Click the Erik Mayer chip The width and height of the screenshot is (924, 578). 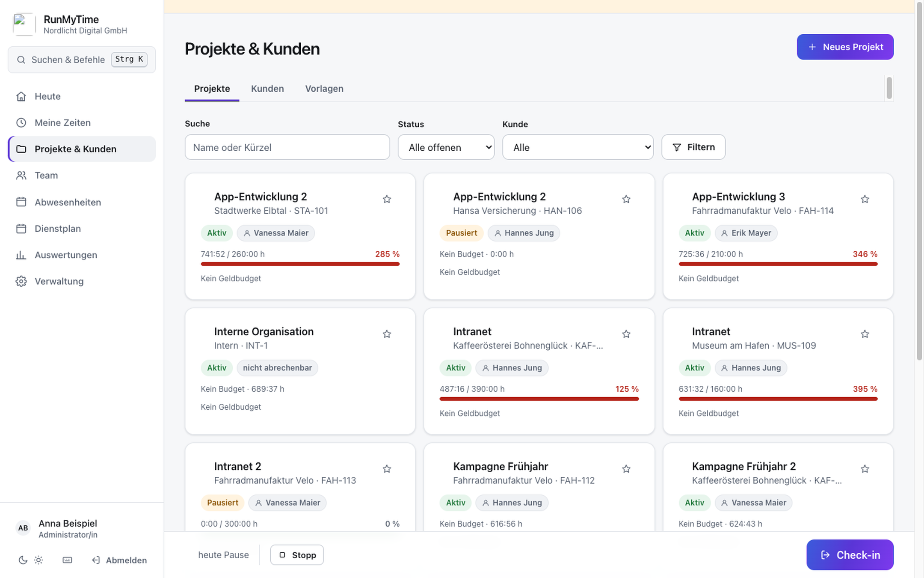tap(746, 233)
